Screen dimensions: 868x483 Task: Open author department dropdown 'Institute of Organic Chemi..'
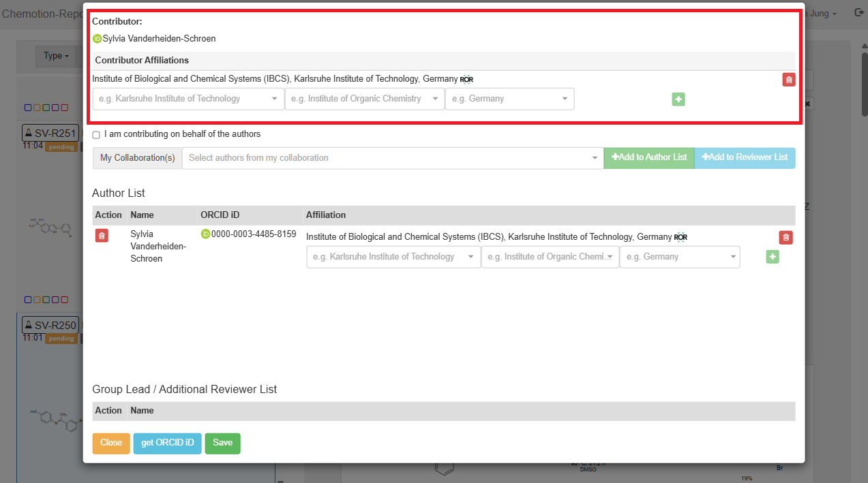(x=550, y=257)
